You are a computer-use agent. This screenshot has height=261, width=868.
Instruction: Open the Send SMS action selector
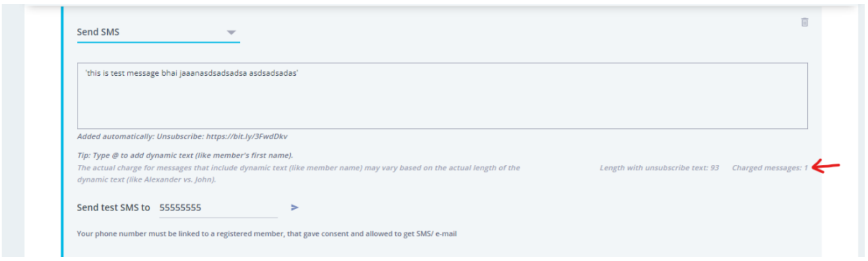point(158,32)
